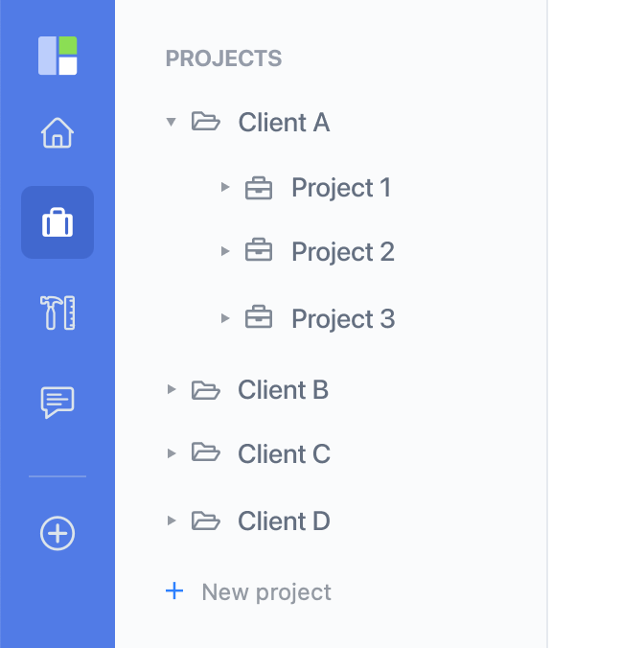The width and height of the screenshot is (644, 648).
Task: Expand the Client B disclosure triangle
Action: pyautogui.click(x=172, y=389)
